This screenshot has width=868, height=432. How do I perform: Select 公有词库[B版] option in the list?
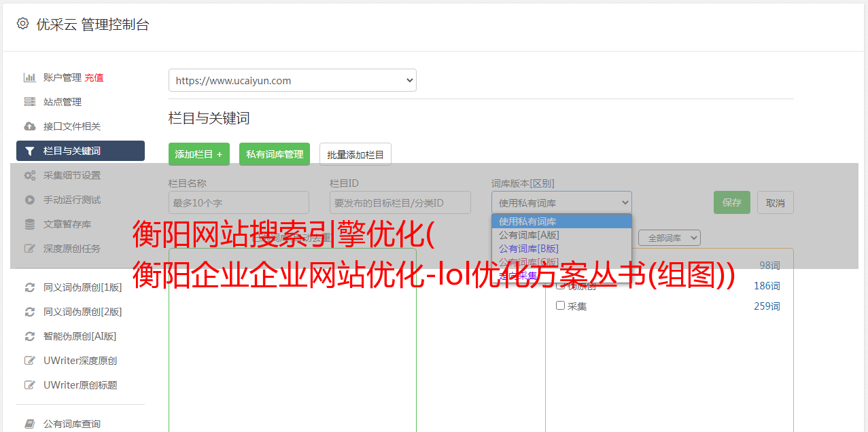point(529,249)
